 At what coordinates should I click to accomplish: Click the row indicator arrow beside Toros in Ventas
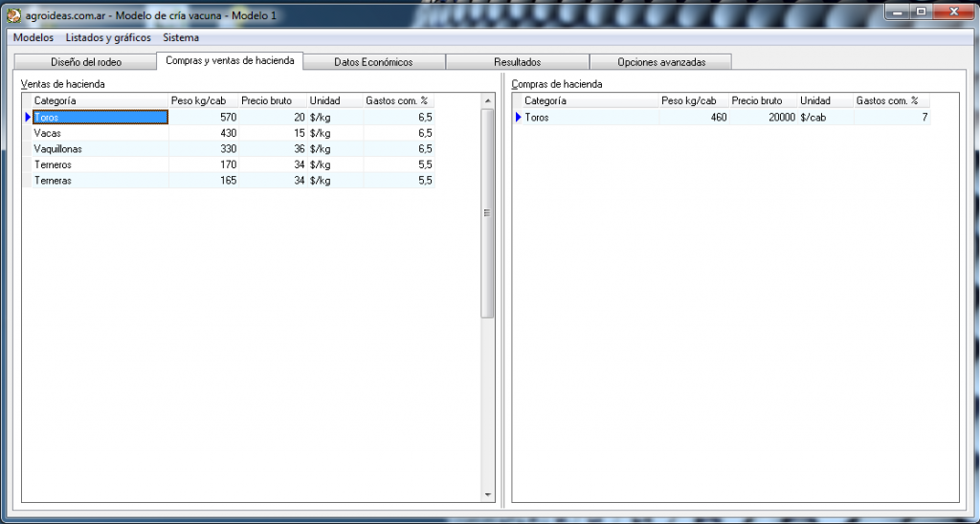click(x=28, y=117)
